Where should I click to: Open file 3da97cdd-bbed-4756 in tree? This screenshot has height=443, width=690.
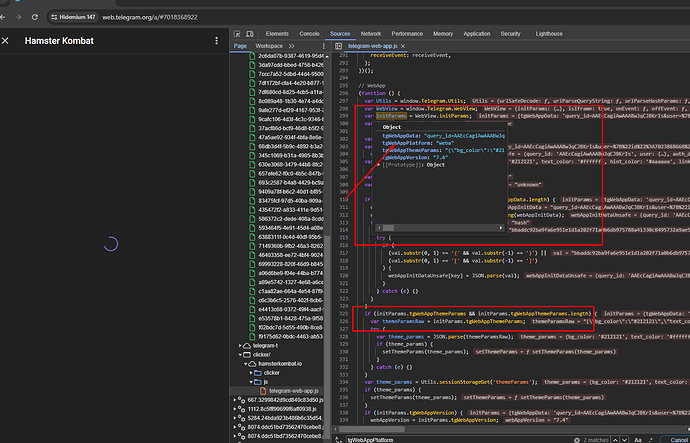291,65
